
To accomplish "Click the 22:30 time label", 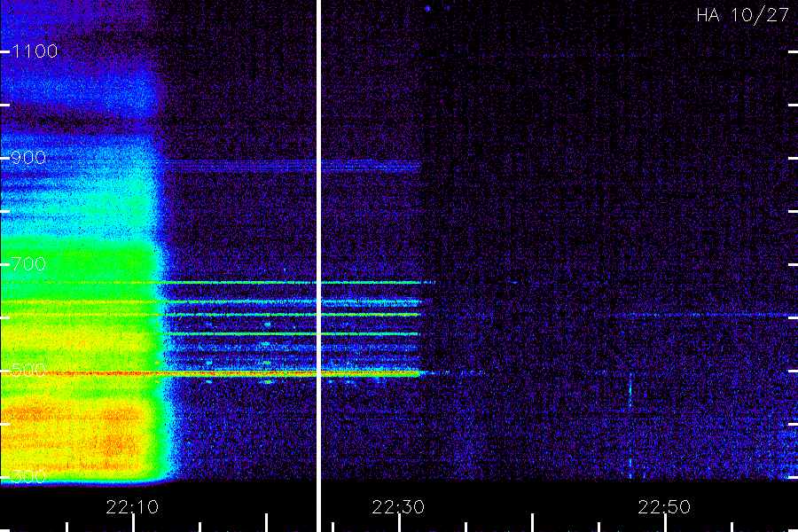I will point(398,507).
